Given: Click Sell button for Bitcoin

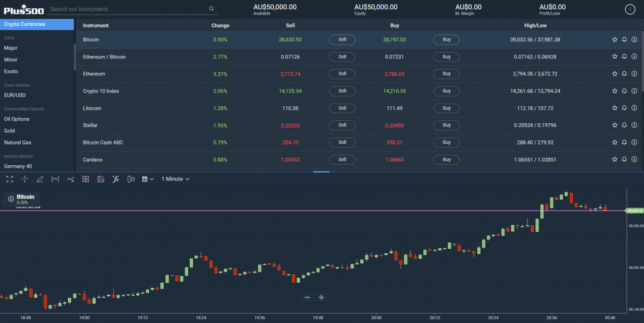Looking at the screenshot, I should tap(342, 40).
